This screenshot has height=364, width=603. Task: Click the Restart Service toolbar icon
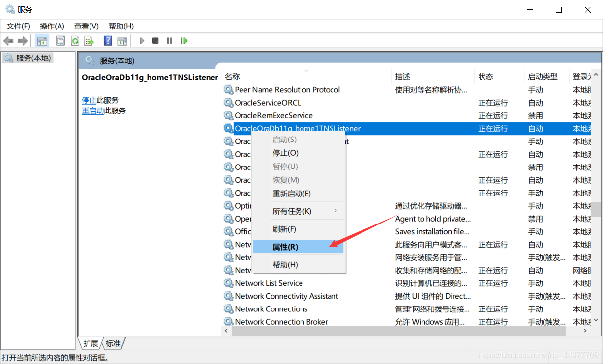pos(184,41)
